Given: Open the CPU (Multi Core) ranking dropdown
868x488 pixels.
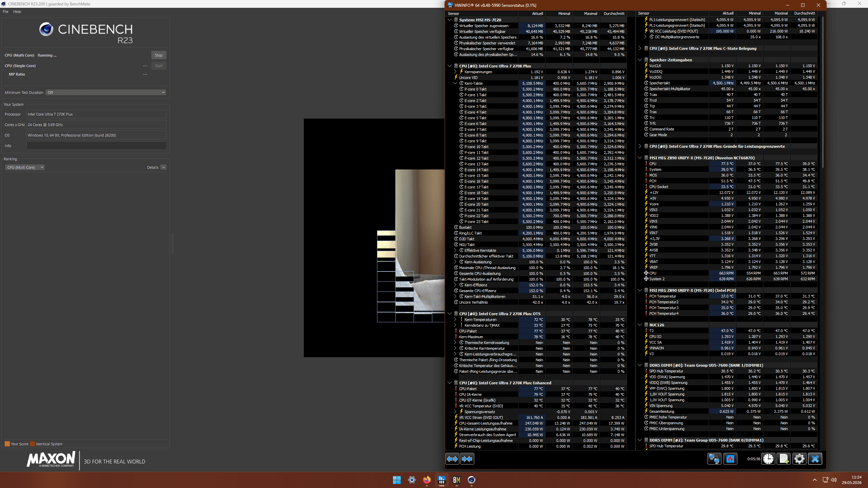Looking at the screenshot, I should 25,167.
